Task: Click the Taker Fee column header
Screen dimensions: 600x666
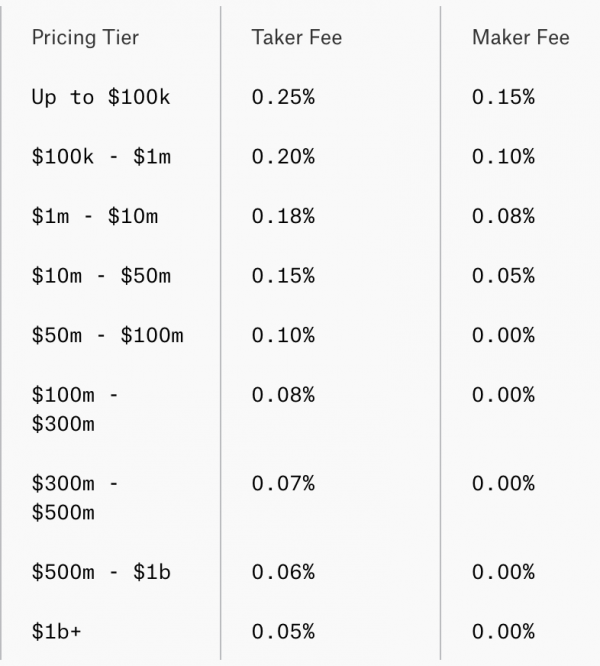Action: [x=297, y=38]
